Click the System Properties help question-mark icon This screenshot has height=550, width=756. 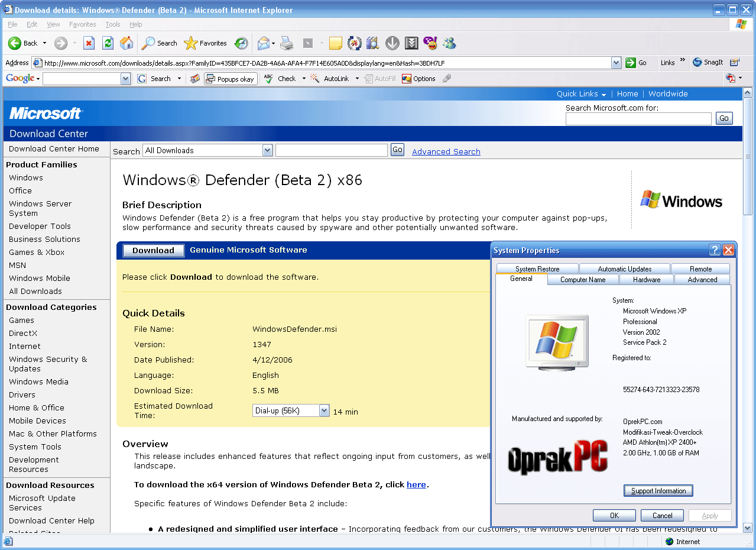tap(715, 250)
